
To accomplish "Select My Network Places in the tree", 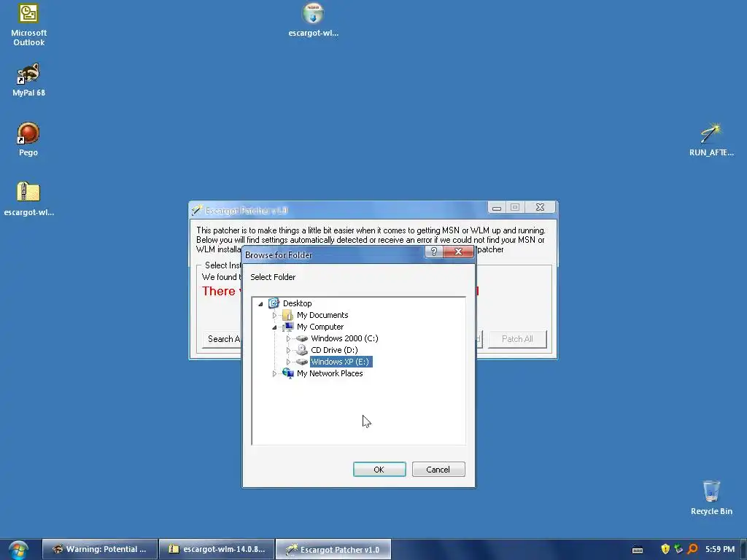I will (330, 373).
